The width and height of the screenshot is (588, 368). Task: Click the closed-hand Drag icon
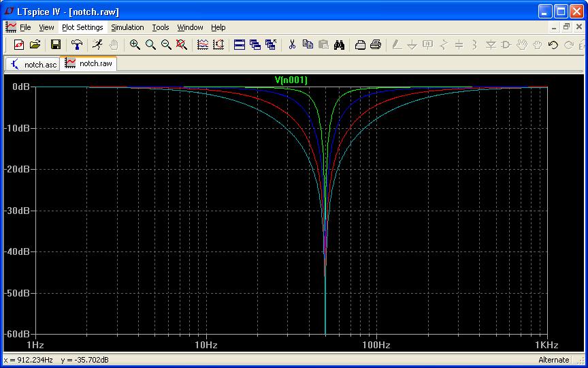538,45
